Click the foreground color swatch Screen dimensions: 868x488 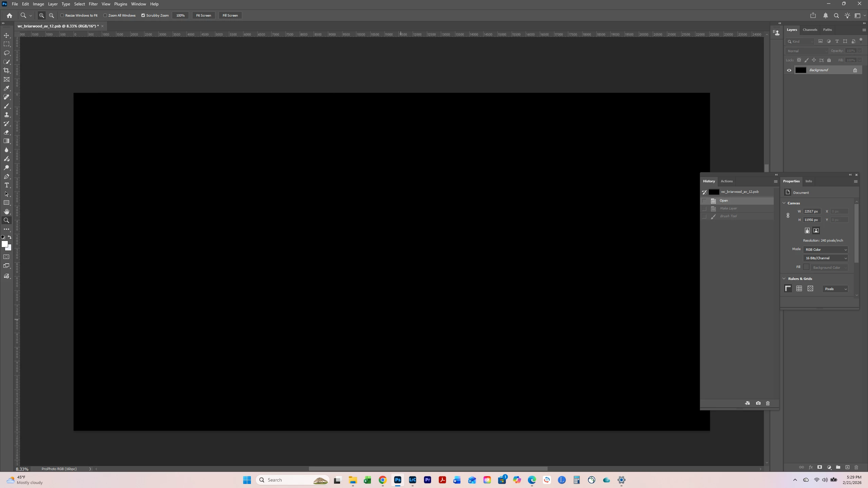(x=4, y=244)
